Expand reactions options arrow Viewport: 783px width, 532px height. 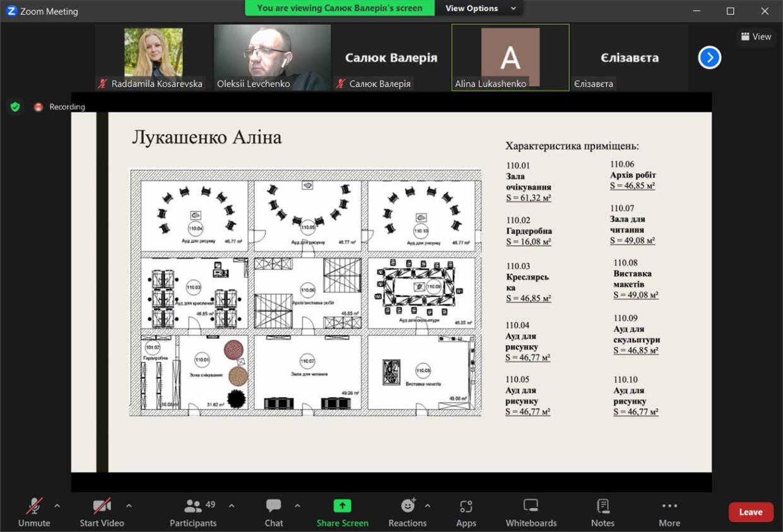[428, 505]
